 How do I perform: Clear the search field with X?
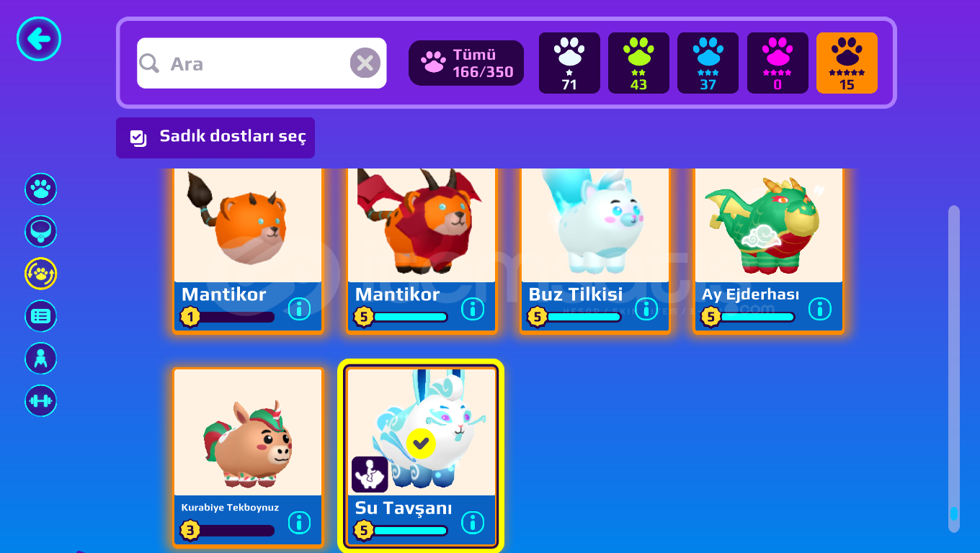[x=365, y=63]
